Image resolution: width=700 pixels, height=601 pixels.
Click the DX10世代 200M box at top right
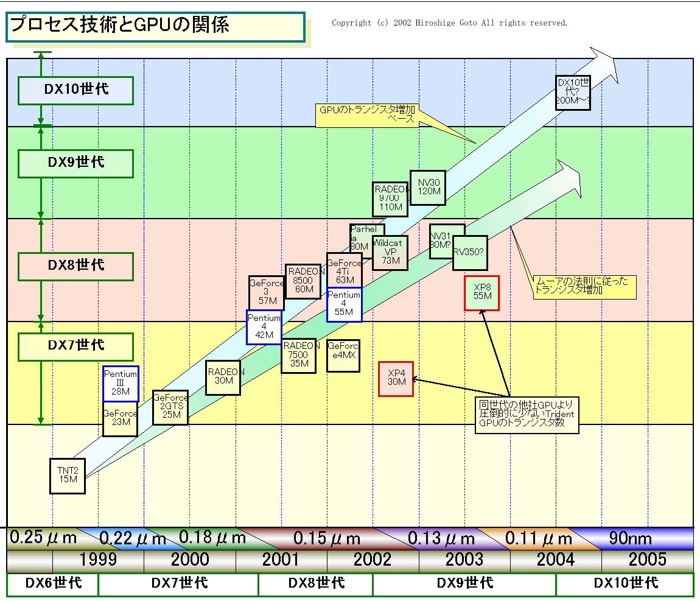(x=573, y=92)
